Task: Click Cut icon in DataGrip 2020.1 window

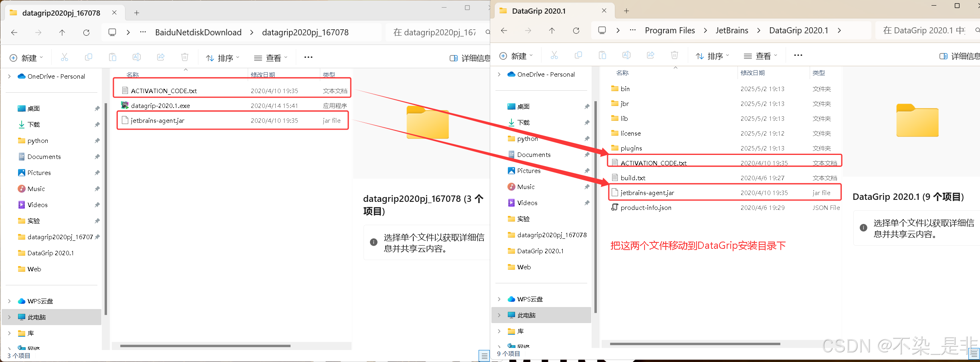Action: [x=554, y=55]
